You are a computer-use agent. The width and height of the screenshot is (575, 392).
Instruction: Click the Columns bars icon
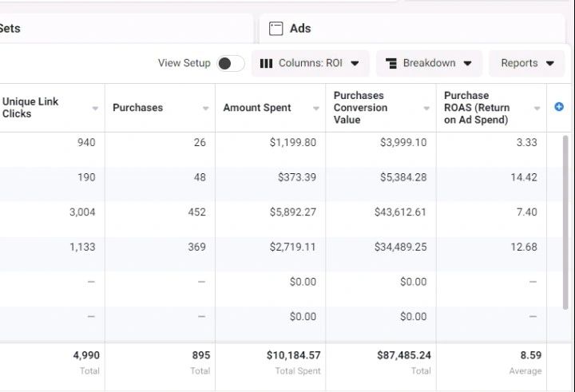[267, 63]
